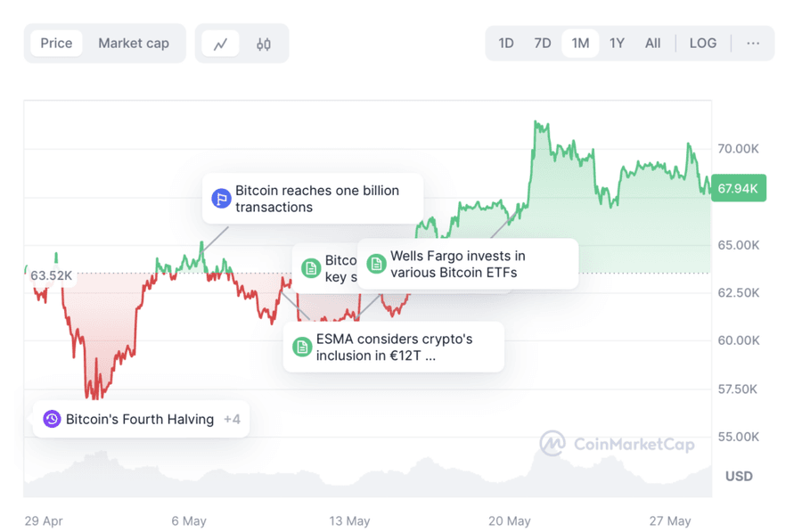Select the Price view toggle
The height and width of the screenshot is (532, 802).
(56, 42)
